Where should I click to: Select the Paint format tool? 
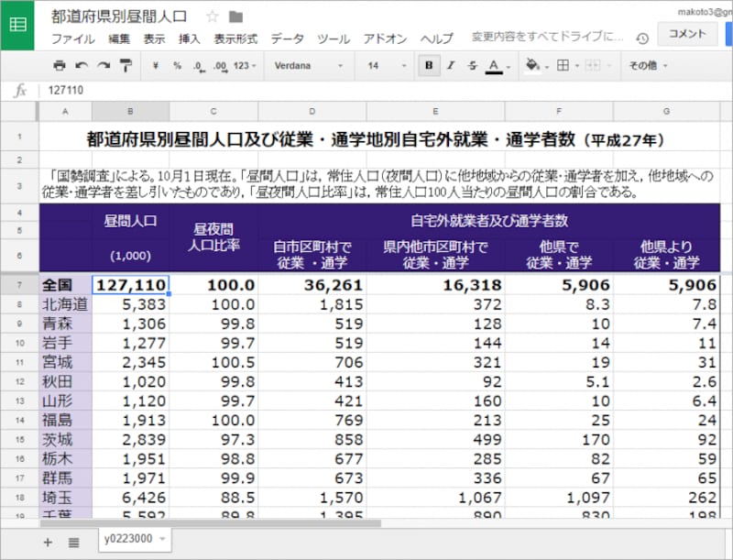point(126,65)
